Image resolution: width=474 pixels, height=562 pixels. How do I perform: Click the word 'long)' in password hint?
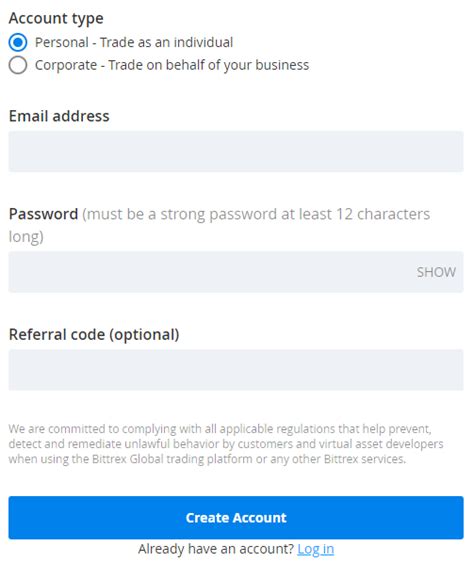[26, 237]
